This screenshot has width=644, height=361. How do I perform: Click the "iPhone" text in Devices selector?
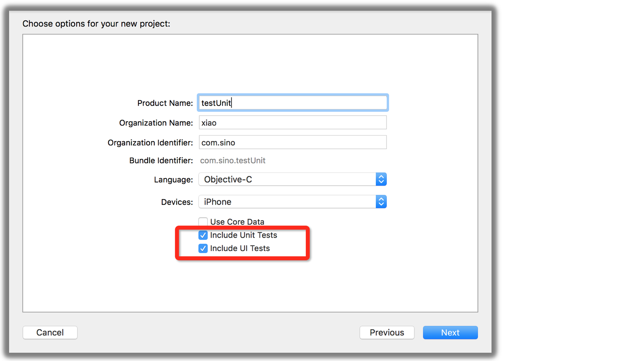tap(218, 202)
